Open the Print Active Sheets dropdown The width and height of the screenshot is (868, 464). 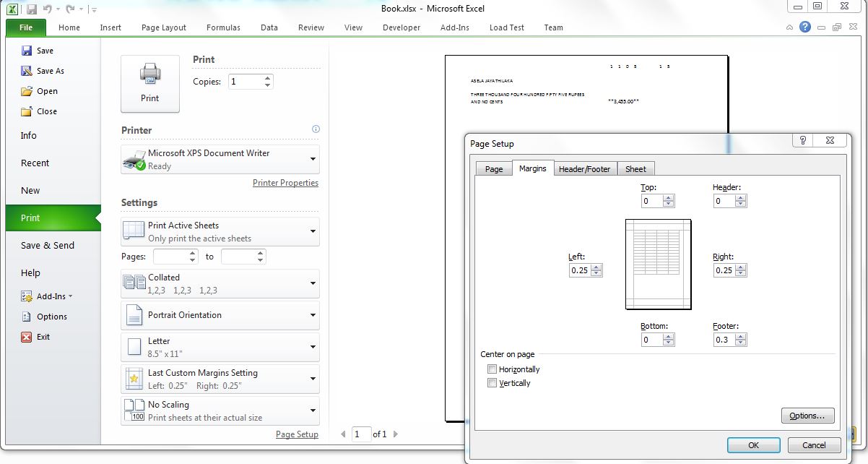pos(220,231)
